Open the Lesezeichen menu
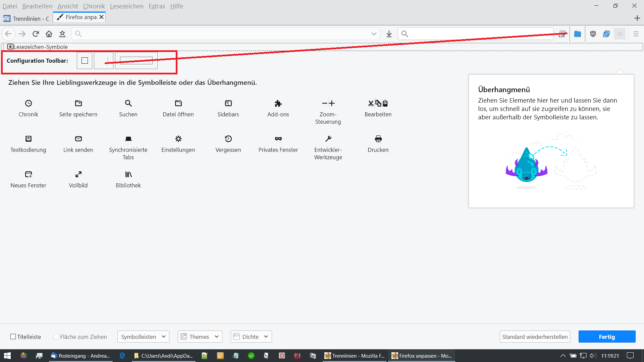This screenshot has width=644, height=362. pos(126,6)
